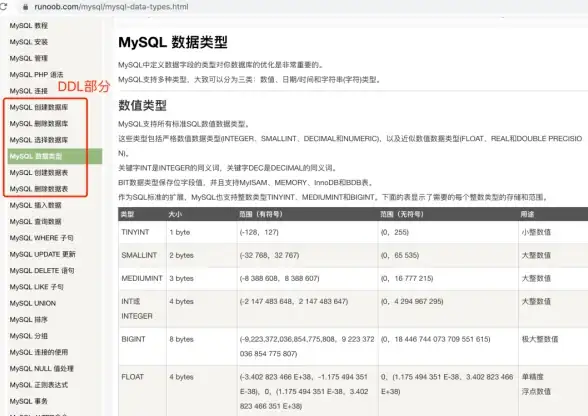The height and width of the screenshot is (416, 588).
Task: Open the MySQL 教程 sidebar link
Action: click(x=28, y=26)
